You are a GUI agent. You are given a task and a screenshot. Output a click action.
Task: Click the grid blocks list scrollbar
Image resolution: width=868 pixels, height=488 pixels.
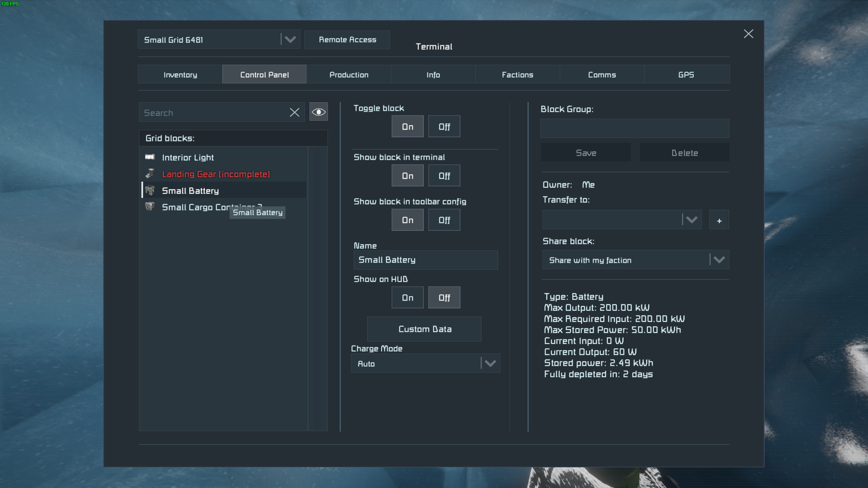tap(317, 288)
